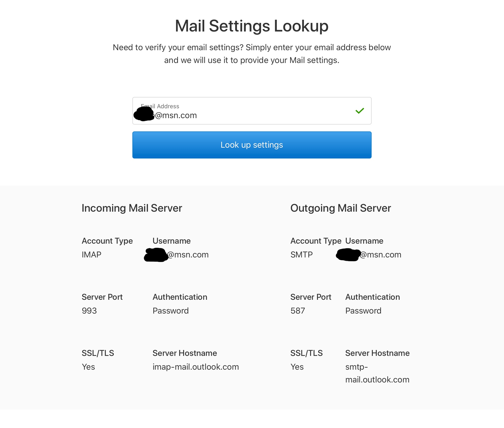
Task: Click the outgoing username @msn.com value
Action: tap(369, 254)
